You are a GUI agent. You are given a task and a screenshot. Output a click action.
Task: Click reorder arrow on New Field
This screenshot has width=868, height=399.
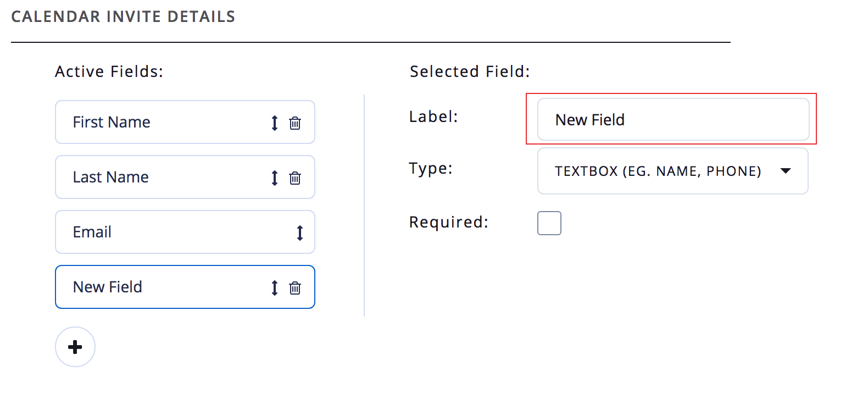pos(275,288)
